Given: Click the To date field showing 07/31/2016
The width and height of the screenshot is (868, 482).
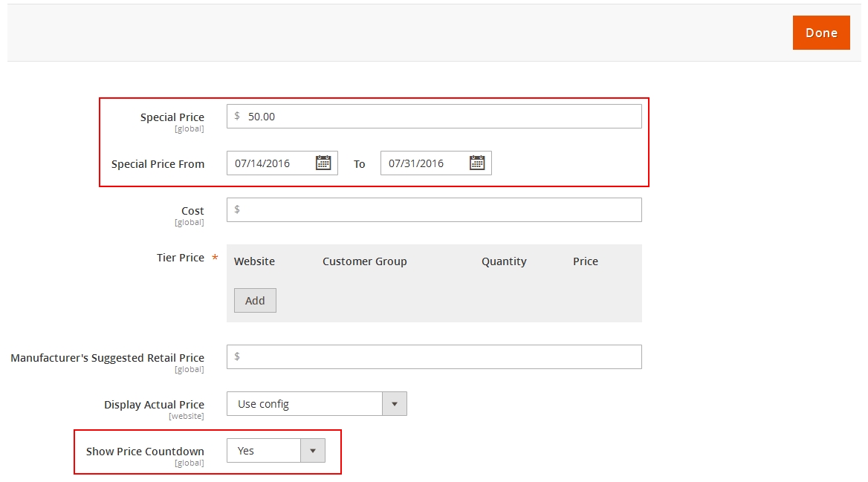Looking at the screenshot, I should pyautogui.click(x=424, y=163).
